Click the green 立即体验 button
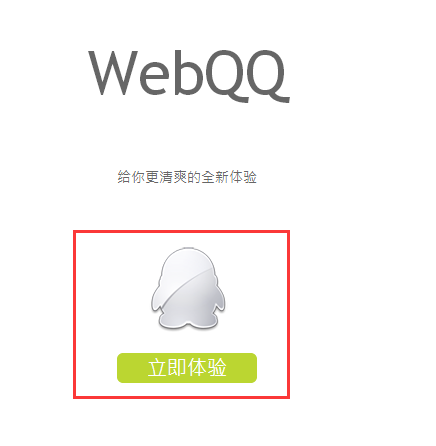The image size is (436, 446). (187, 368)
